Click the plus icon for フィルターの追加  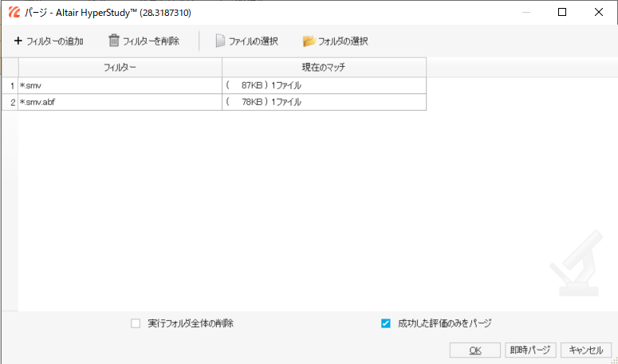tap(18, 41)
